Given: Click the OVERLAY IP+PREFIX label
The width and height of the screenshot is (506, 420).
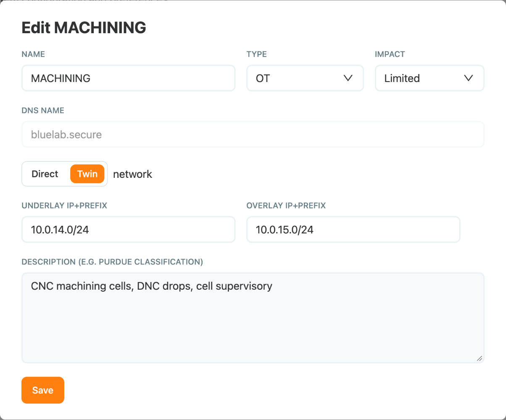Looking at the screenshot, I should [x=286, y=206].
